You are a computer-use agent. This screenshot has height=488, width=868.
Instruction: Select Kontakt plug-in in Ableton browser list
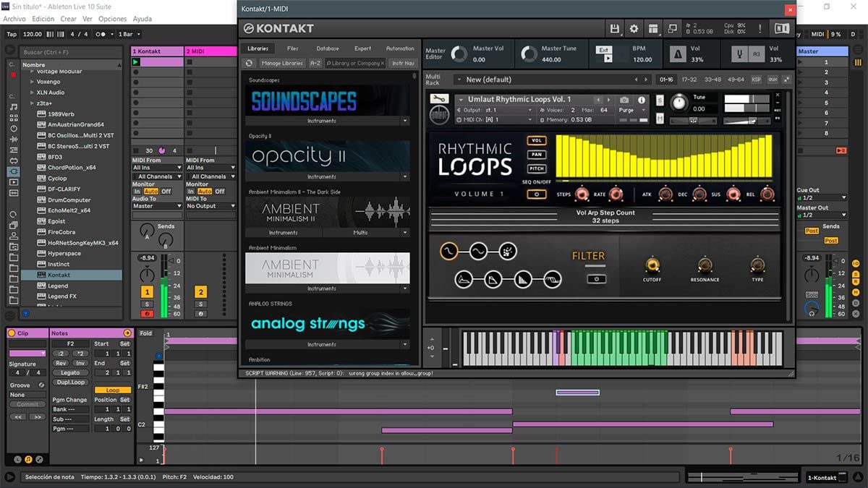[70, 275]
